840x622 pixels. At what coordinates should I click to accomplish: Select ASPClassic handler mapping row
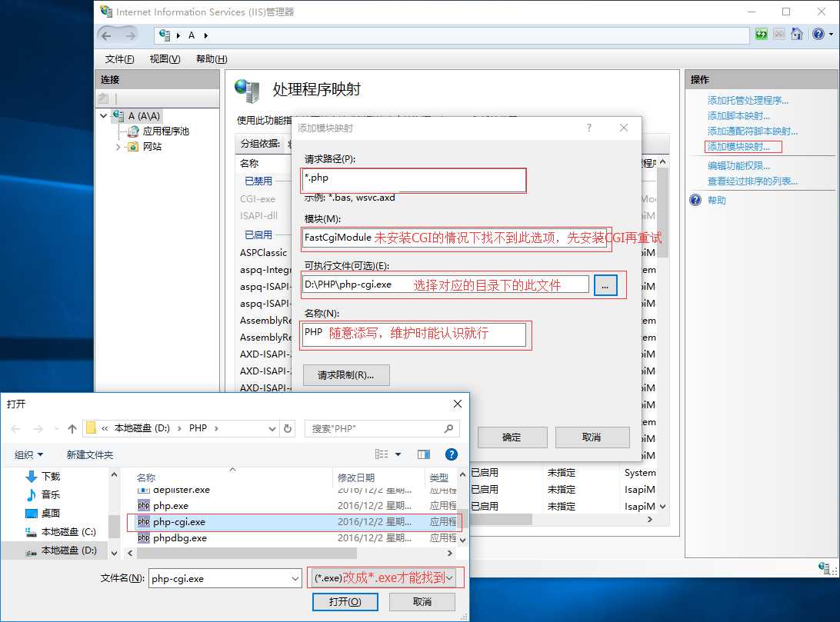264,253
